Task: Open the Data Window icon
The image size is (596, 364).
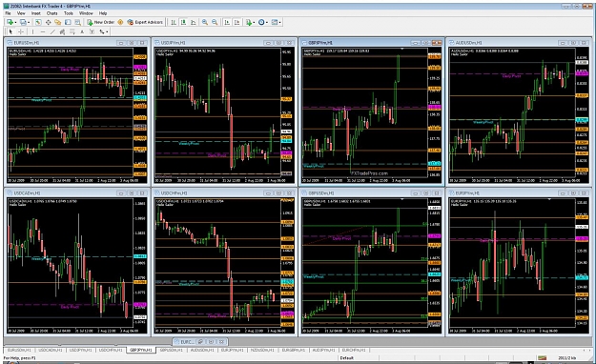Action: 49,22
